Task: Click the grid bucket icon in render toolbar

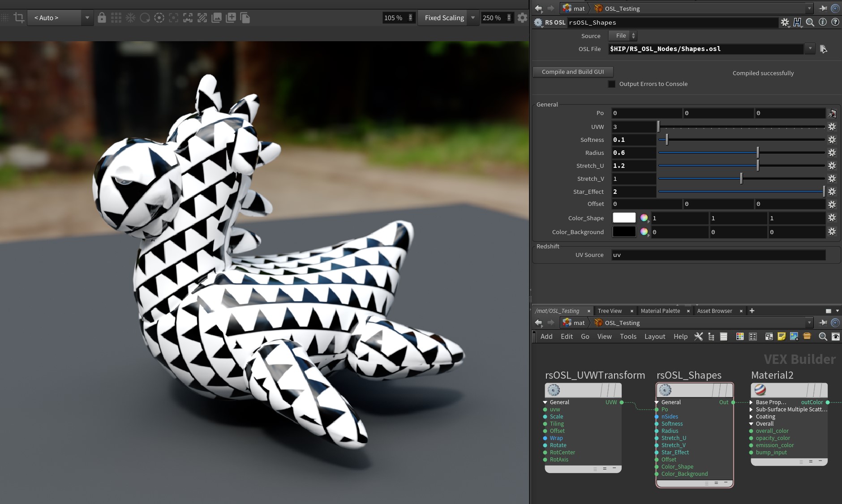Action: click(116, 18)
